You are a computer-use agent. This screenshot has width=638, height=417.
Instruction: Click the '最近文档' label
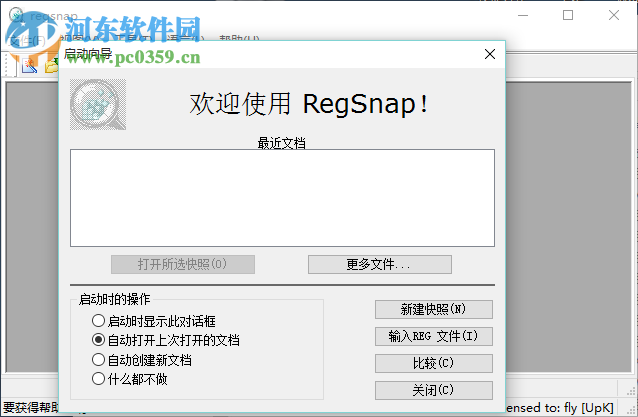[x=282, y=143]
